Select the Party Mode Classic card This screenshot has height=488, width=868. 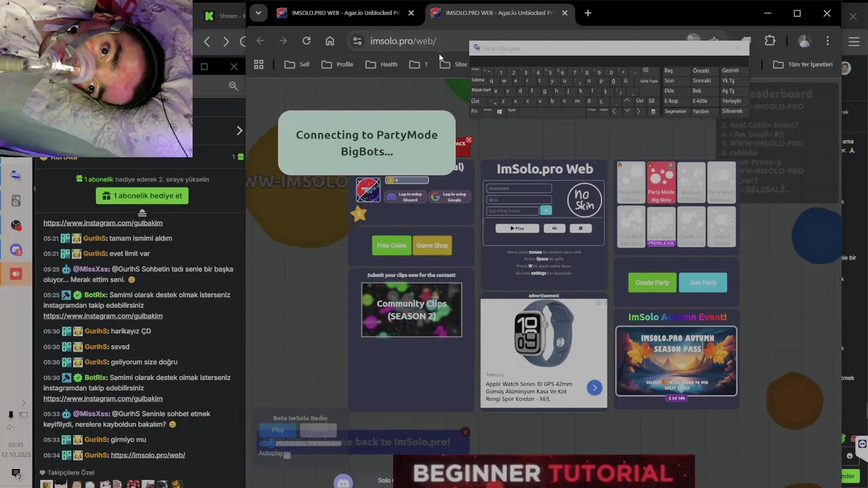631,182
